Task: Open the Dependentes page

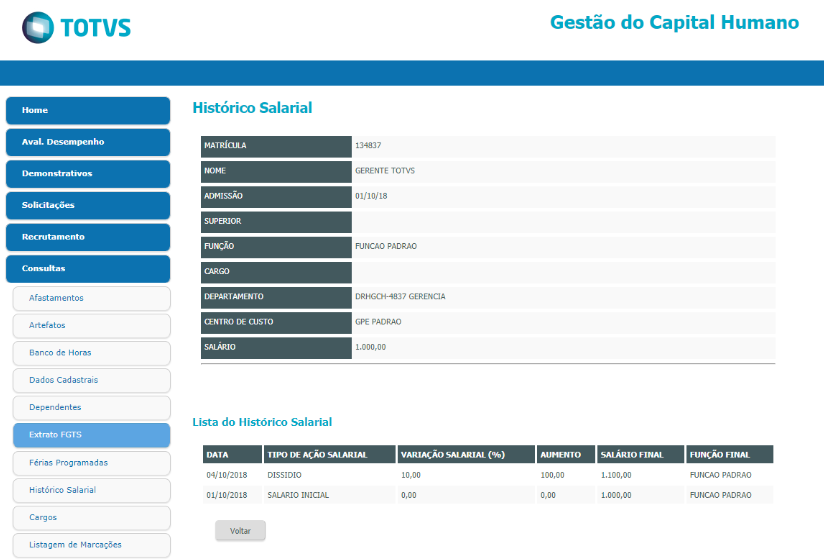Action: click(x=91, y=407)
